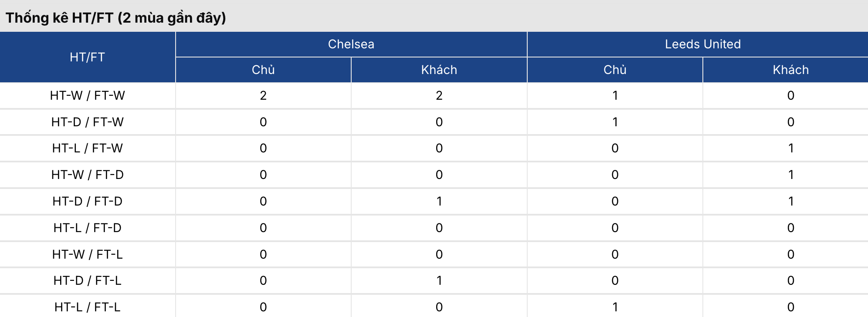
Task: Click the HT-L / FT-D row label
Action: click(x=87, y=228)
